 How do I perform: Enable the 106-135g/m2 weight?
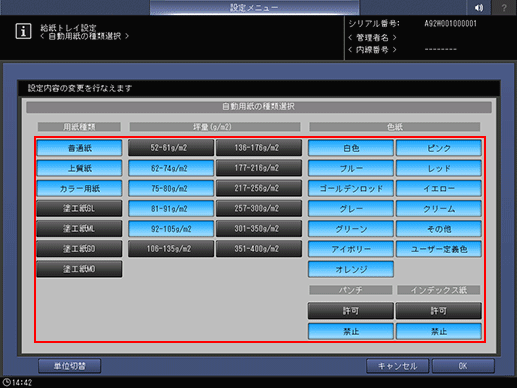point(171,249)
